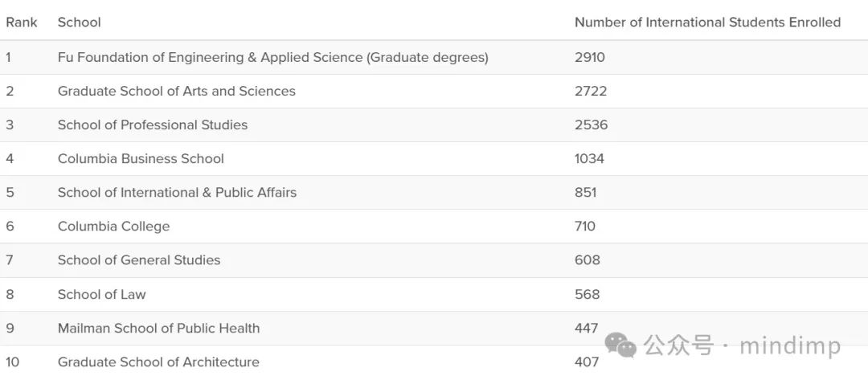Click Graduate School of Arts and Sciences
This screenshot has height=380, width=868.
tap(177, 91)
